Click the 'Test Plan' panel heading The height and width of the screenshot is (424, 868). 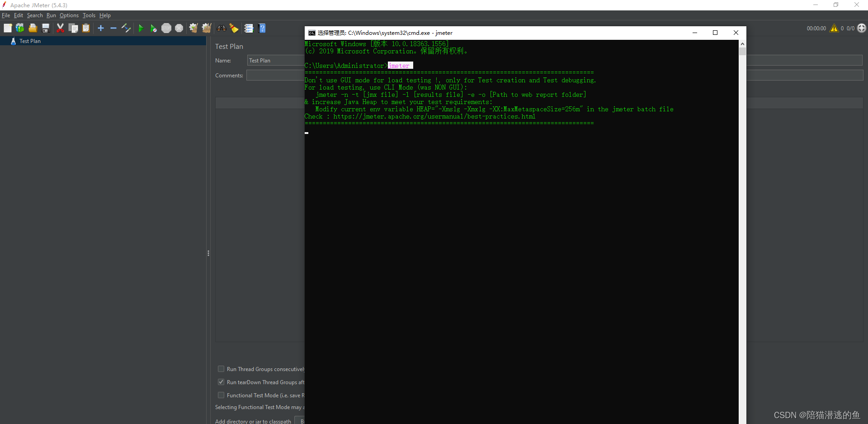click(229, 47)
